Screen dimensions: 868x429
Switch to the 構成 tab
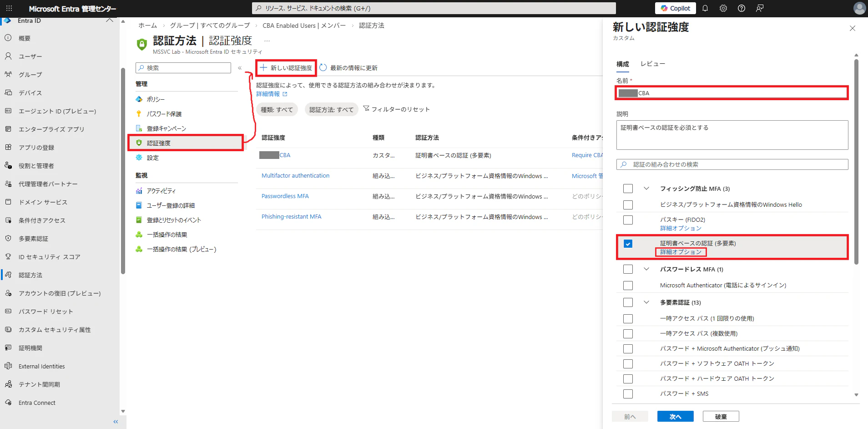(623, 64)
